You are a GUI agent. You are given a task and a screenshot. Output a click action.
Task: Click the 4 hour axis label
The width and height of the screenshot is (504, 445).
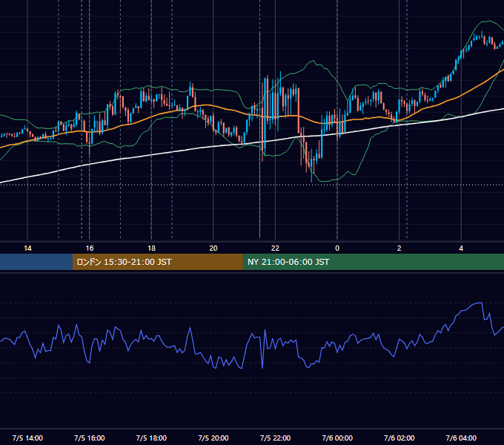click(461, 248)
